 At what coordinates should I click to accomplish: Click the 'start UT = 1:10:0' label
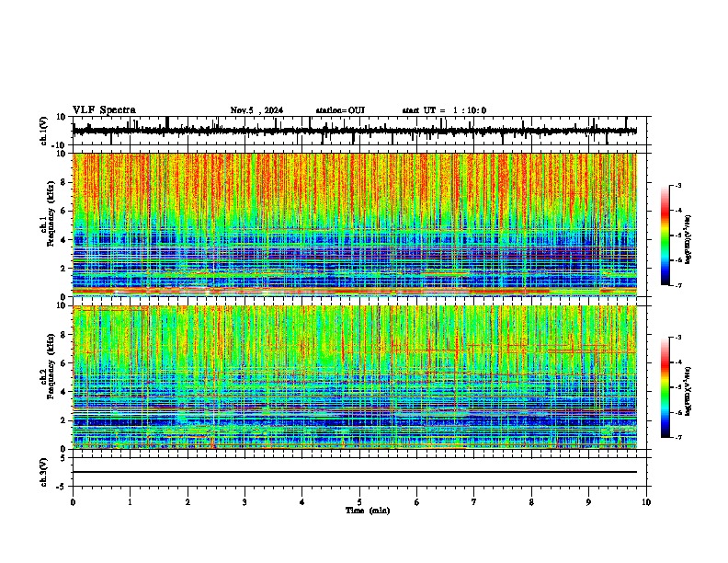444,110
